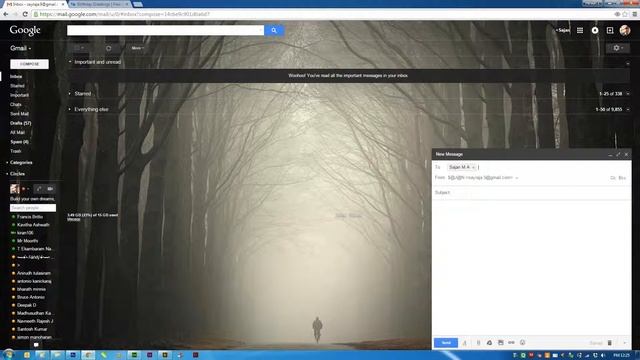Open the All Mail folder
640x360 pixels.
[x=18, y=133]
